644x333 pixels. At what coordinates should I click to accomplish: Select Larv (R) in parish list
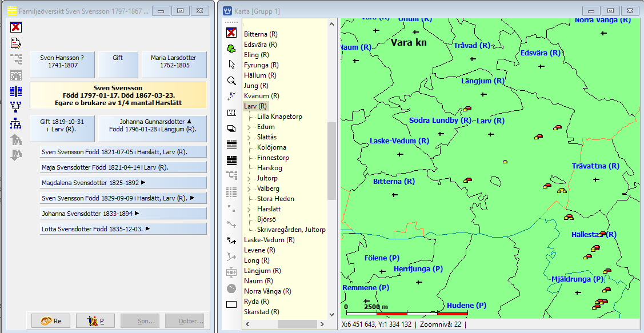(x=255, y=106)
